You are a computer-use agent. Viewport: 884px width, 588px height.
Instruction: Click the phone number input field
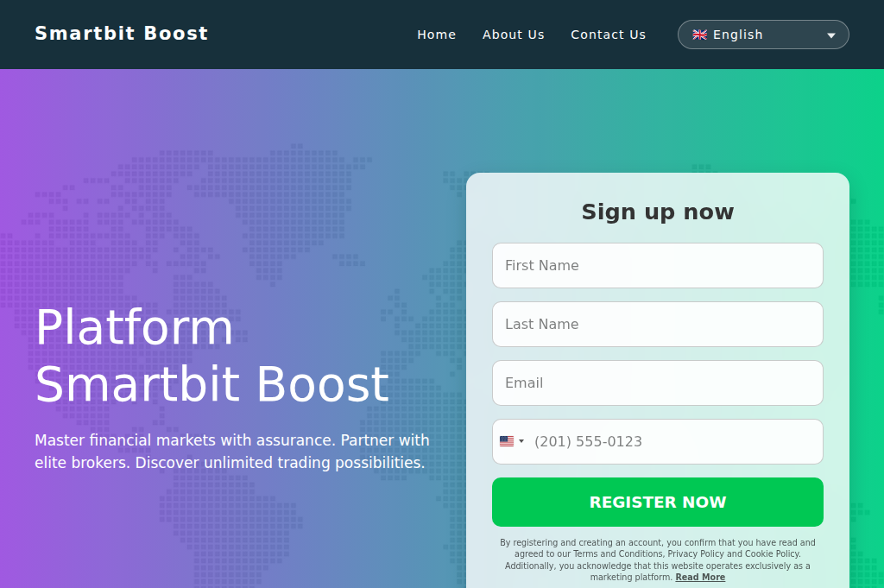[x=682, y=441]
